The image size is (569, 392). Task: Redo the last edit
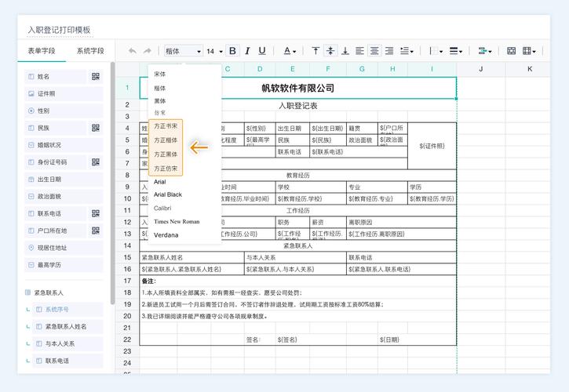point(147,51)
